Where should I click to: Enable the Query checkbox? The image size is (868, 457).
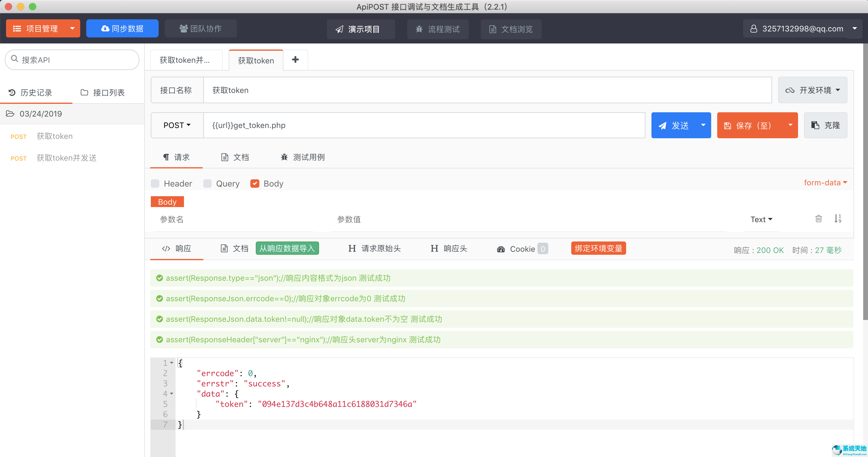pyautogui.click(x=207, y=184)
